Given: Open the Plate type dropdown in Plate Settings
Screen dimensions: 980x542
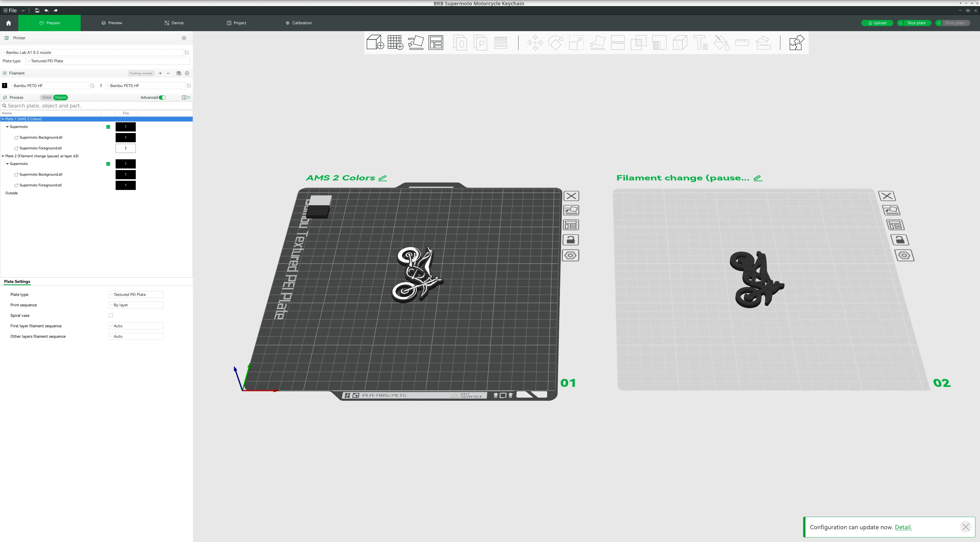Looking at the screenshot, I should (x=136, y=294).
